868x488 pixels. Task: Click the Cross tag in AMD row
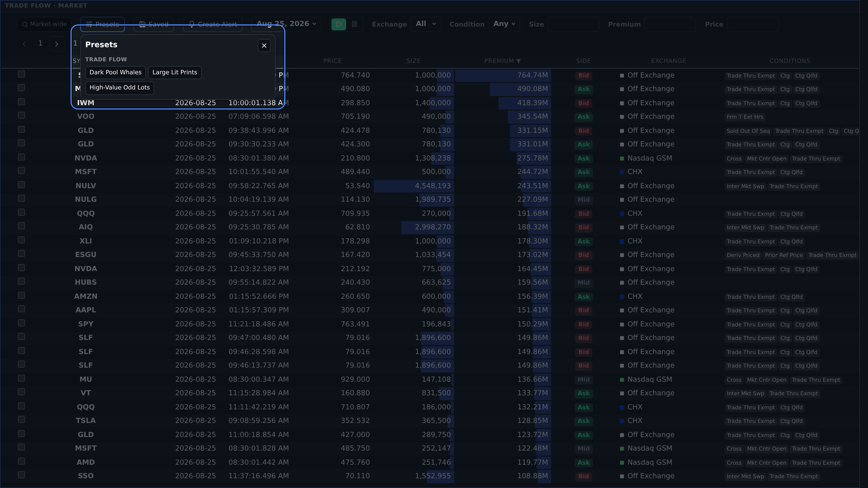point(734,463)
